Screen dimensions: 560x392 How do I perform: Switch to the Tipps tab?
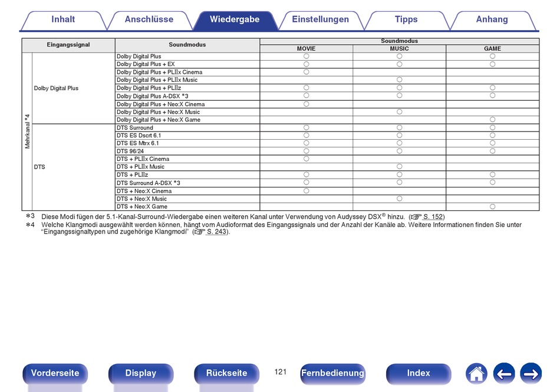tap(406, 20)
